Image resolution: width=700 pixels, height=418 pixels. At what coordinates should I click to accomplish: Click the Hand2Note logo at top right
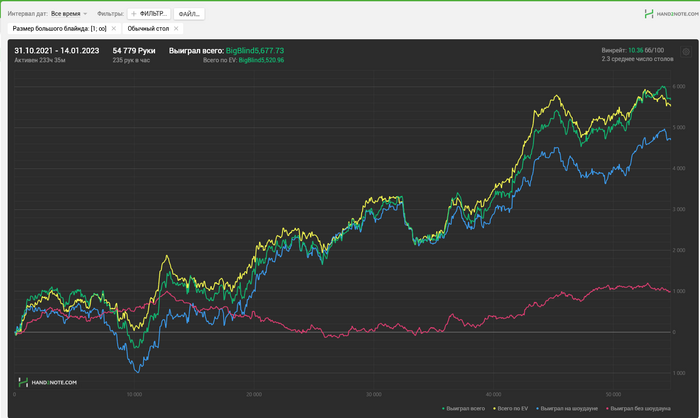(x=671, y=14)
